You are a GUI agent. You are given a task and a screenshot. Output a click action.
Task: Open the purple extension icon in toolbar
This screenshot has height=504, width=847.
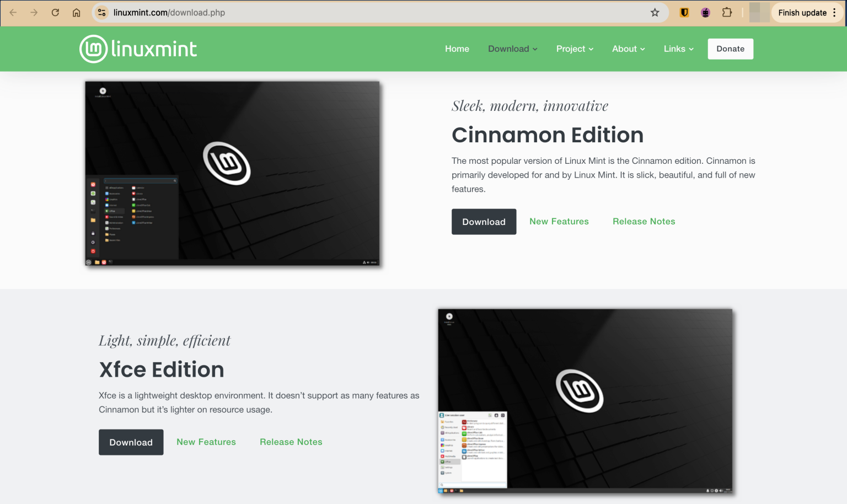click(x=705, y=12)
